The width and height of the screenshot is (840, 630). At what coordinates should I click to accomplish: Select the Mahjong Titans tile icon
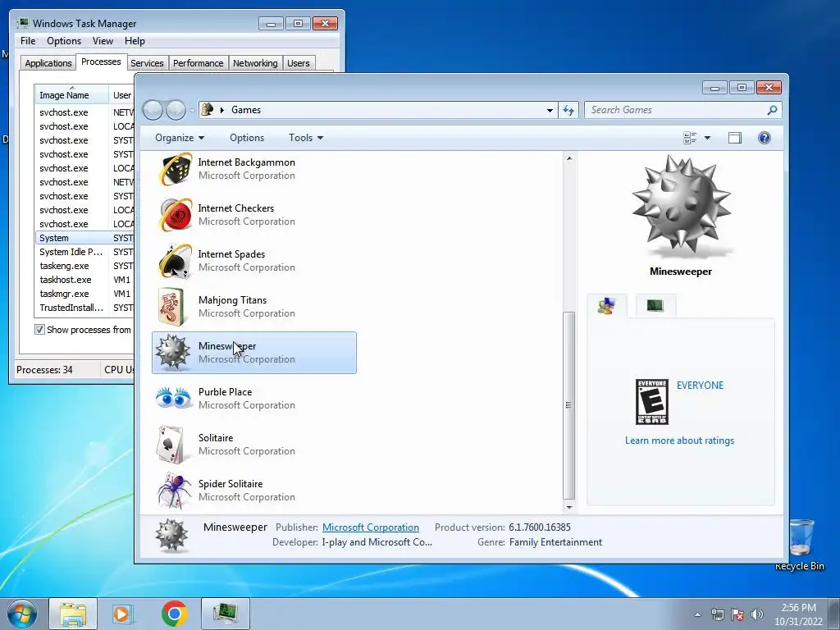pos(171,307)
